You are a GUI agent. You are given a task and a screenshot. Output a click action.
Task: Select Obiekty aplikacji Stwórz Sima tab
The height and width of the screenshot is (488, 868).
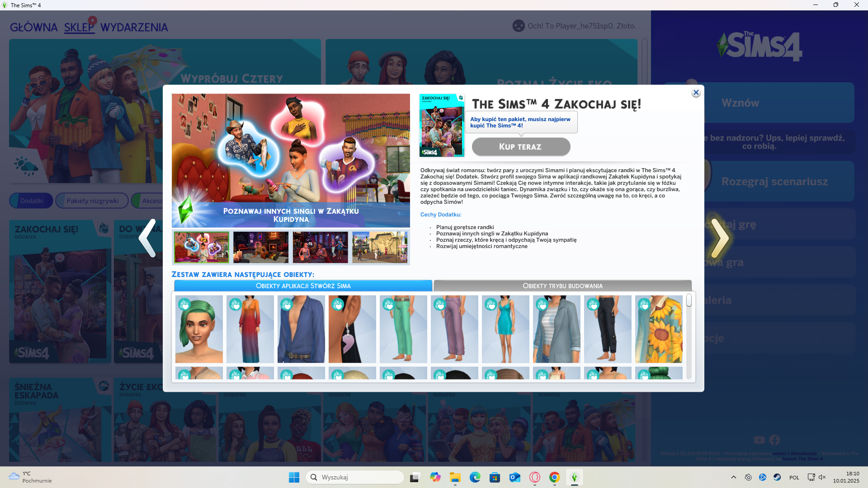303,286
